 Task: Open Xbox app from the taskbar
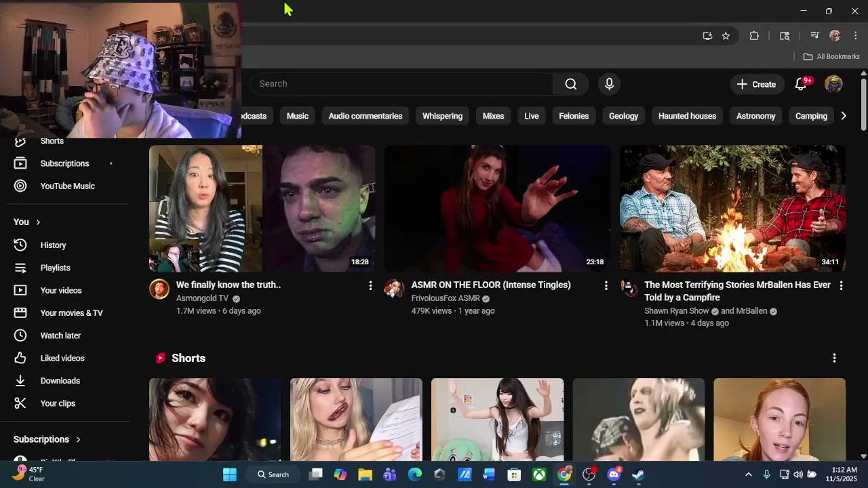pos(539,474)
